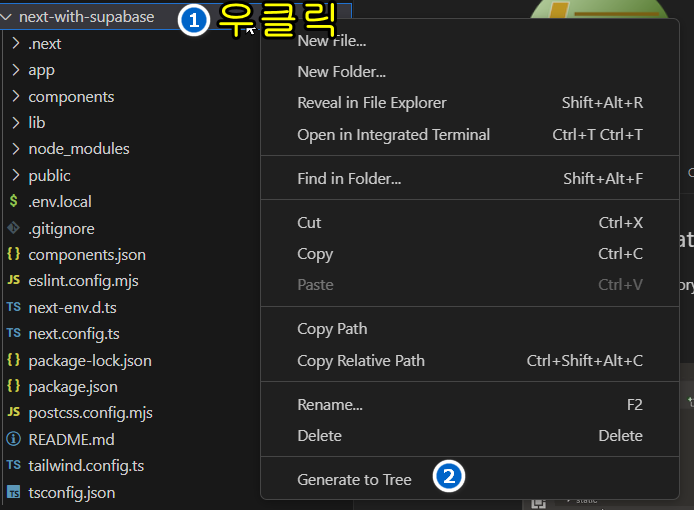Collapse the next-with-supabase root folder
Screen dimensions: 694x510
click(7, 17)
